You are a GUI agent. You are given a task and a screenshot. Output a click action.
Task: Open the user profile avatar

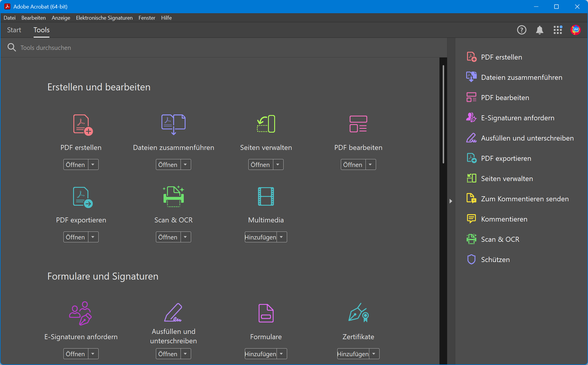pos(576,30)
